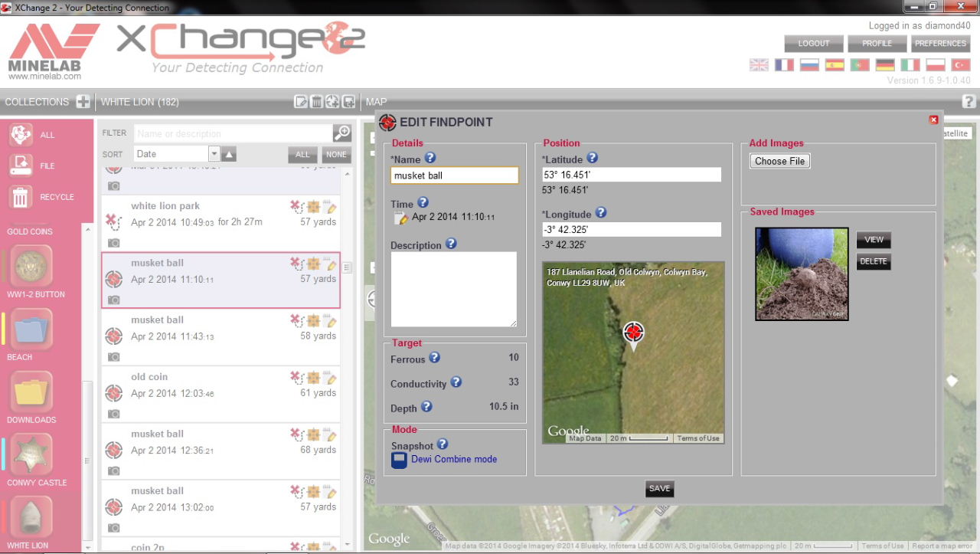Show help for the Description field
This screenshot has width=980, height=554.
pyautogui.click(x=451, y=244)
